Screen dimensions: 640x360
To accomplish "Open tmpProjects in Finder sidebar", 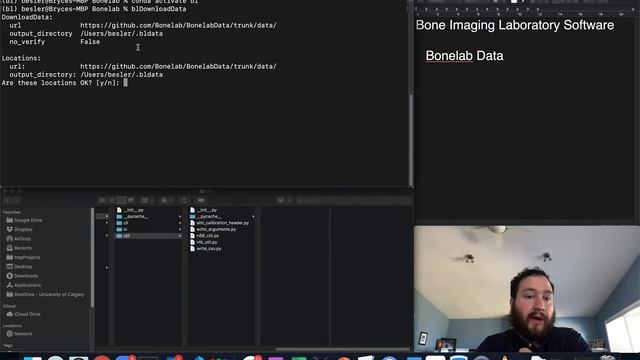I will (24, 258).
